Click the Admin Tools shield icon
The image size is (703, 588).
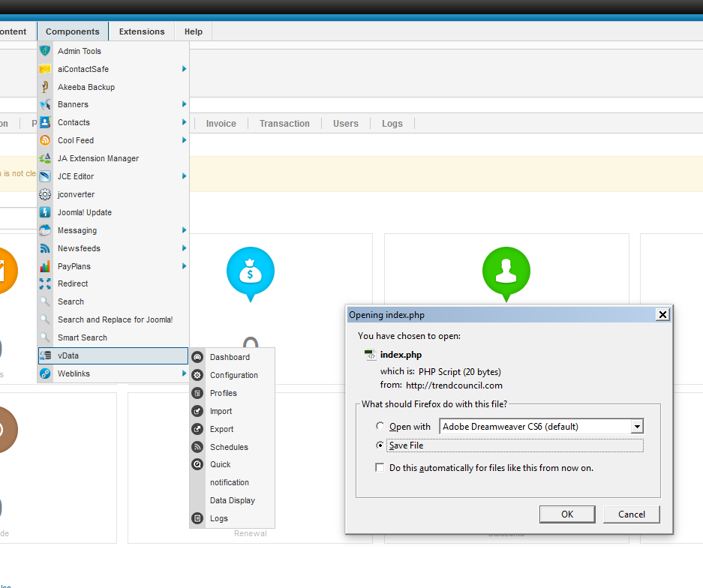45,51
